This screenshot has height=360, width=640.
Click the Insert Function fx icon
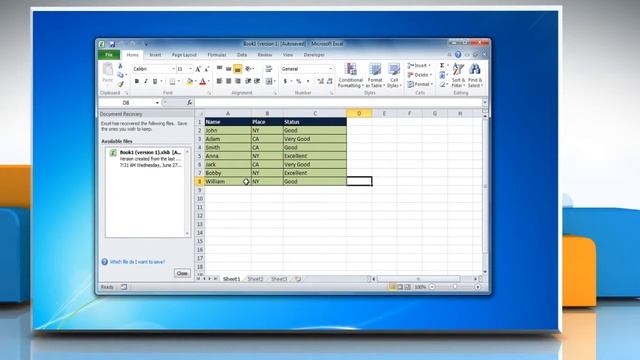coord(189,103)
